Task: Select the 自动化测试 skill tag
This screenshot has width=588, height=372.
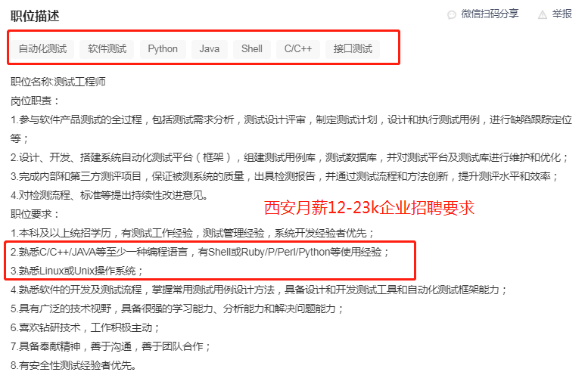Action: click(x=42, y=49)
